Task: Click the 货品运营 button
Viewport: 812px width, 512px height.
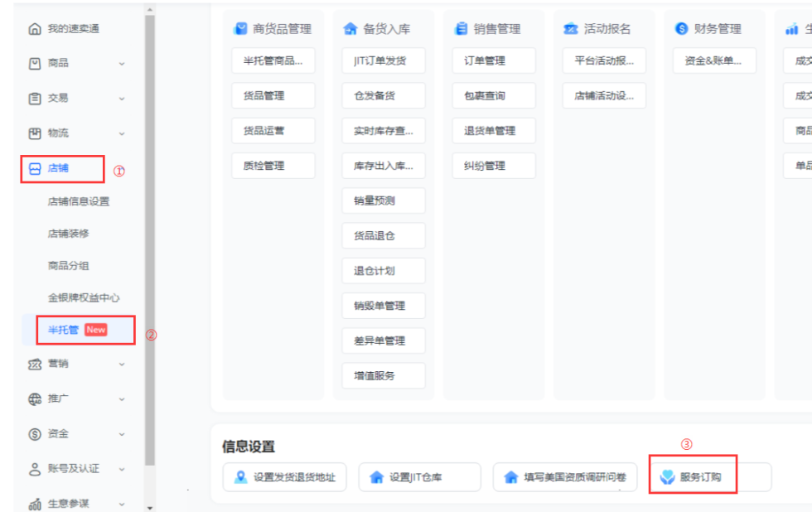Action: pyautogui.click(x=273, y=131)
